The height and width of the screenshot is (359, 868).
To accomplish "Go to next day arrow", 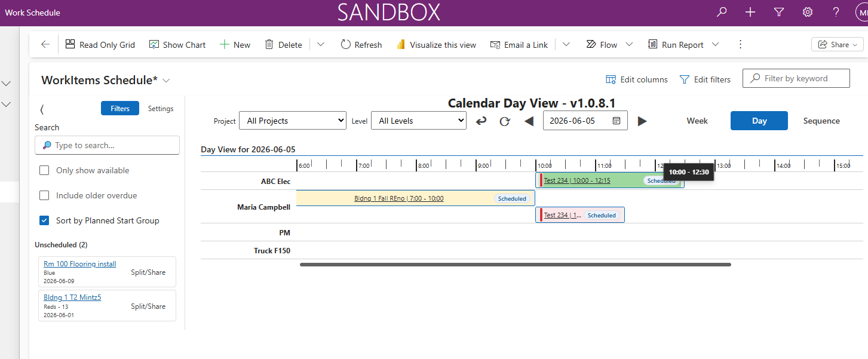I will [642, 121].
